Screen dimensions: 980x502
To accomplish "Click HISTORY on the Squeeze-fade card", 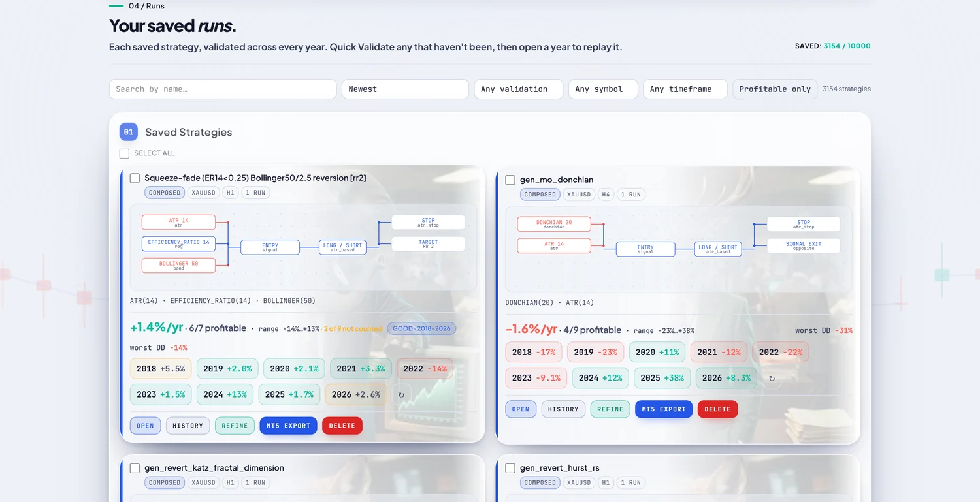I will (x=188, y=426).
